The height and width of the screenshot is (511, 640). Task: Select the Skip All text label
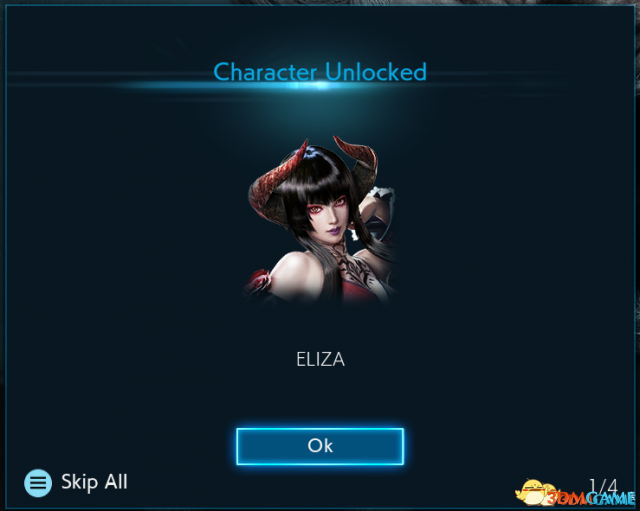(94, 482)
